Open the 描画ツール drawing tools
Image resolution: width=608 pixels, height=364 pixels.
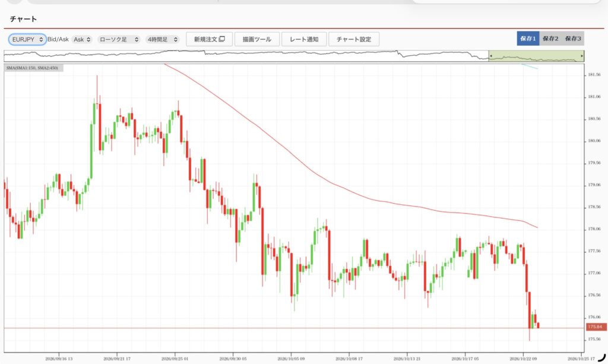[x=257, y=39]
